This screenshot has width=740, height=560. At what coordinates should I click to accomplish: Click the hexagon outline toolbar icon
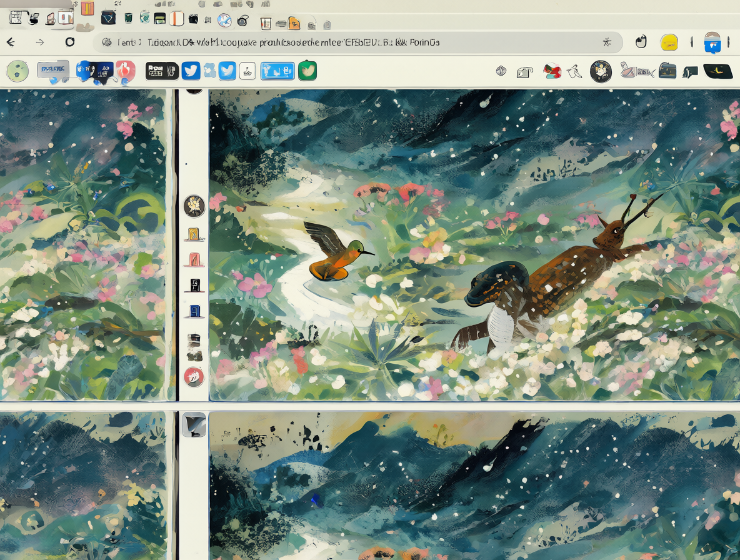[501, 71]
